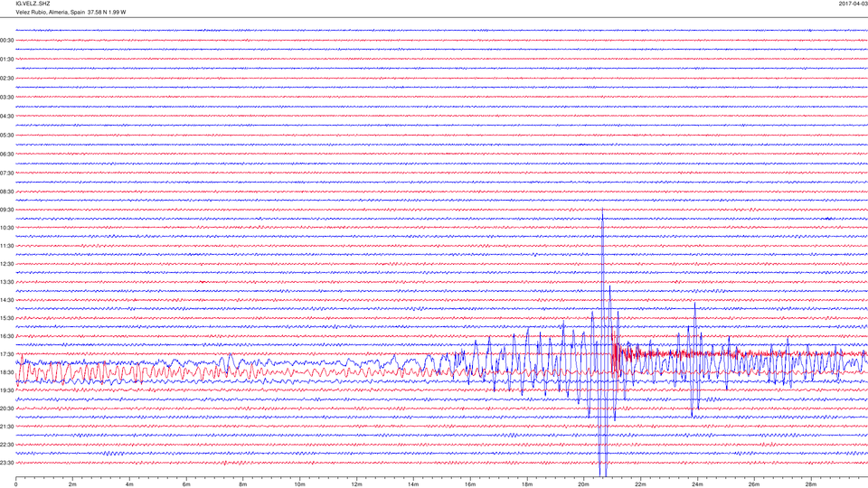Click the 12m axis tick label
Screen dimensions: 868x488
[x=356, y=484]
